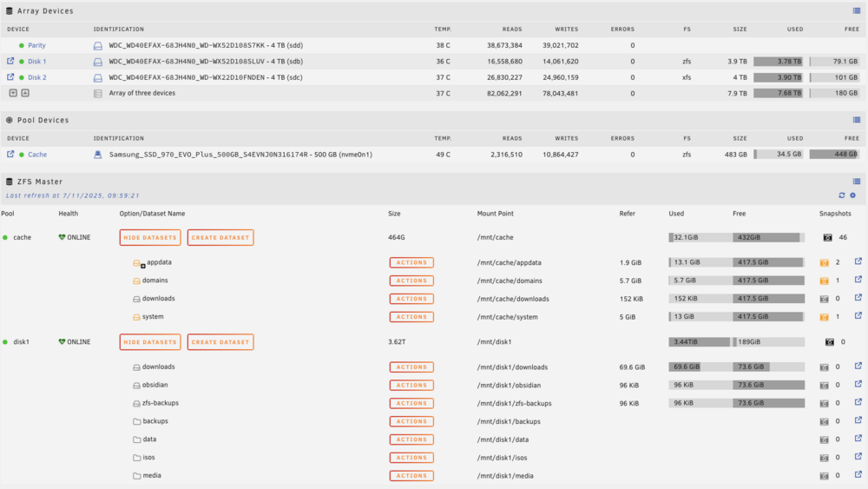Open media folder snapshots camera icon

[825, 476]
